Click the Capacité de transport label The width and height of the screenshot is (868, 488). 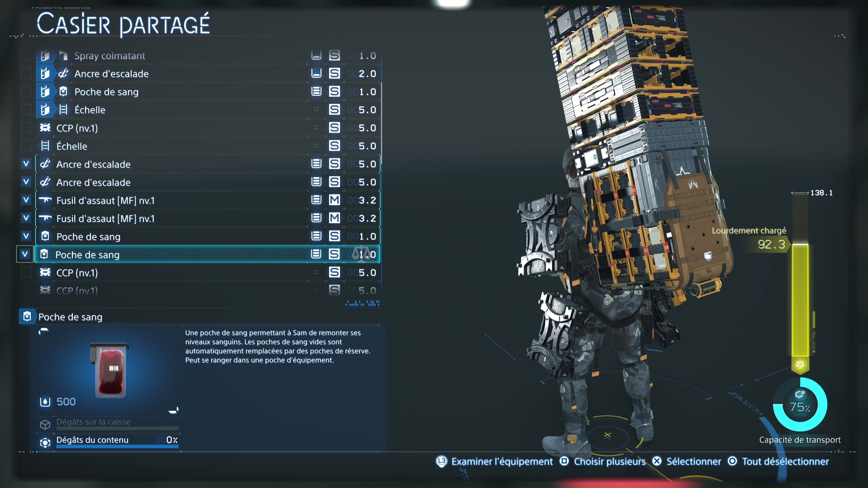point(800,440)
